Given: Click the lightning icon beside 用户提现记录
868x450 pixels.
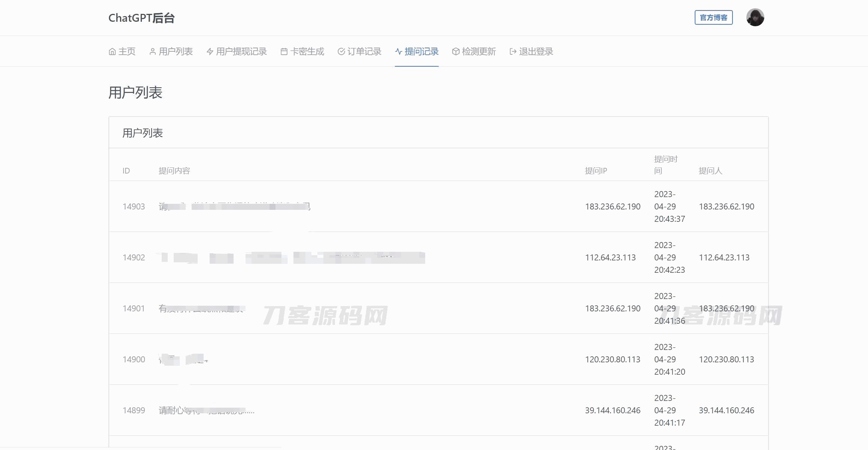Looking at the screenshot, I should [210, 52].
